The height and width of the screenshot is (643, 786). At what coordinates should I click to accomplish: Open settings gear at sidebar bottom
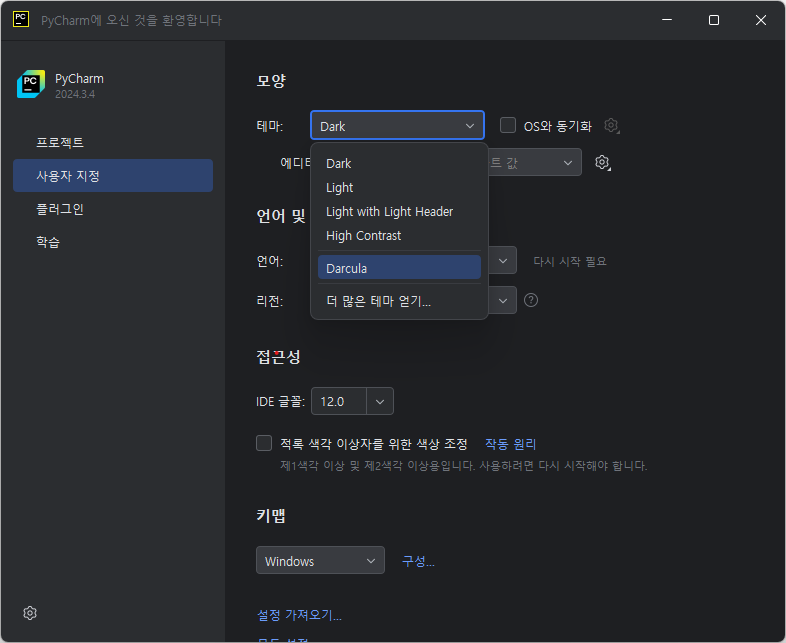pyautogui.click(x=30, y=613)
